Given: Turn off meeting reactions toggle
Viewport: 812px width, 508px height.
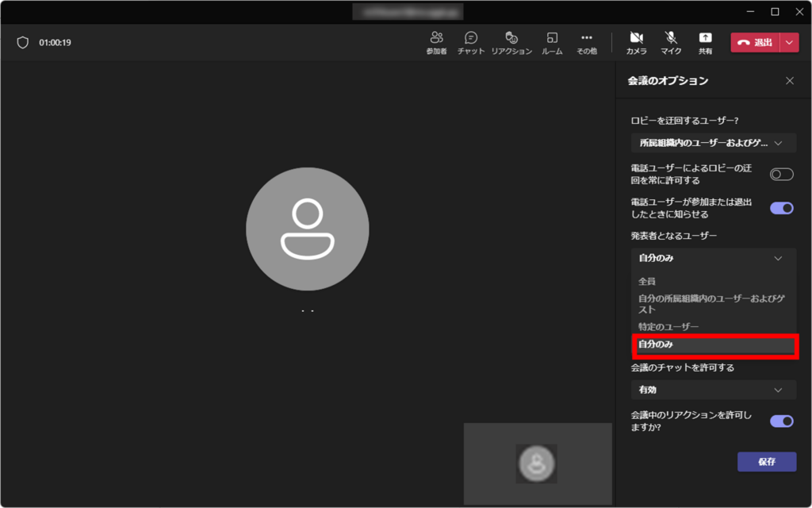Looking at the screenshot, I should [x=781, y=421].
